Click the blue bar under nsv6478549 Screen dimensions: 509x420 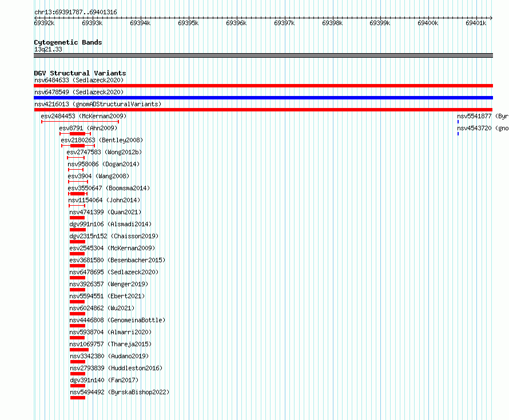click(x=263, y=98)
